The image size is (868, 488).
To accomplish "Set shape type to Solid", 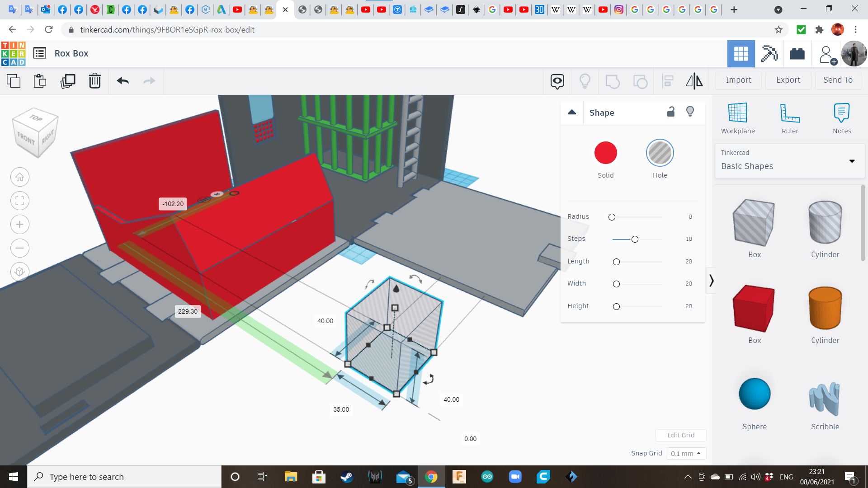I will pyautogui.click(x=605, y=153).
